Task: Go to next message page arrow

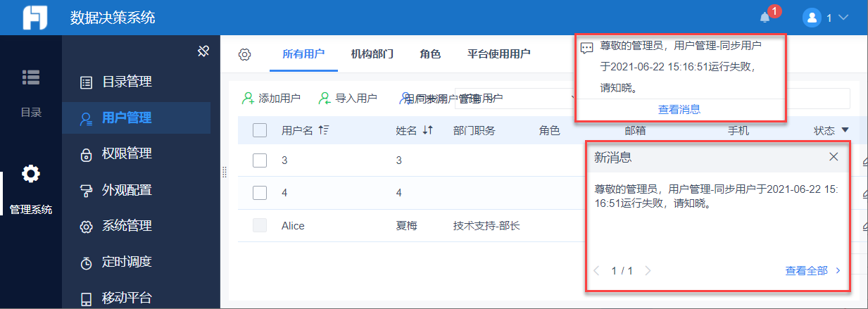Action: pos(648,270)
